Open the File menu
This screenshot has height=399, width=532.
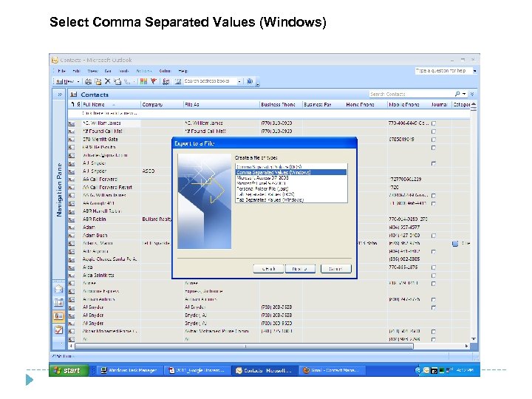61,71
